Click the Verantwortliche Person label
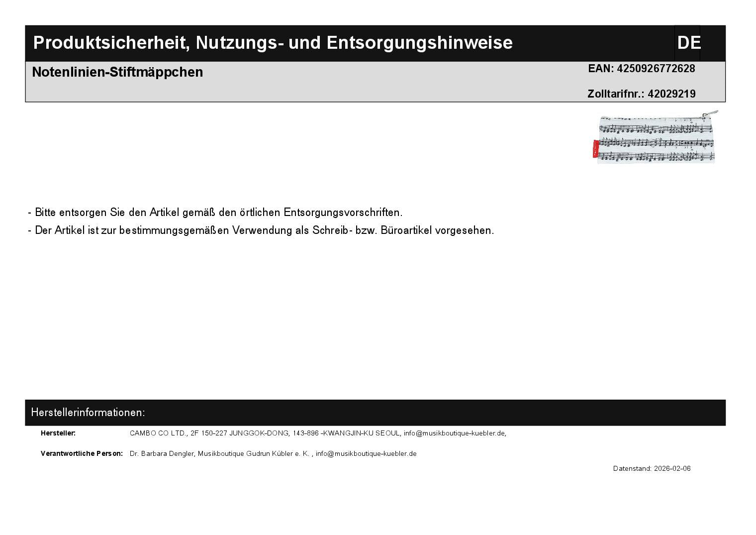The width and height of the screenshot is (756, 535). pos(82,453)
